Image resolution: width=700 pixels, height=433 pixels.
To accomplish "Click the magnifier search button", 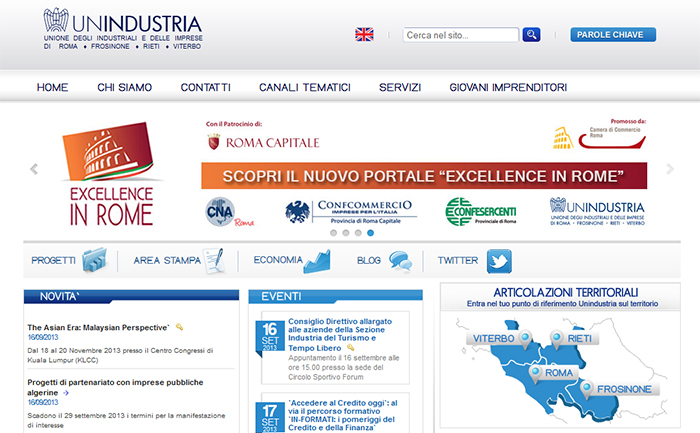I will pyautogui.click(x=531, y=34).
